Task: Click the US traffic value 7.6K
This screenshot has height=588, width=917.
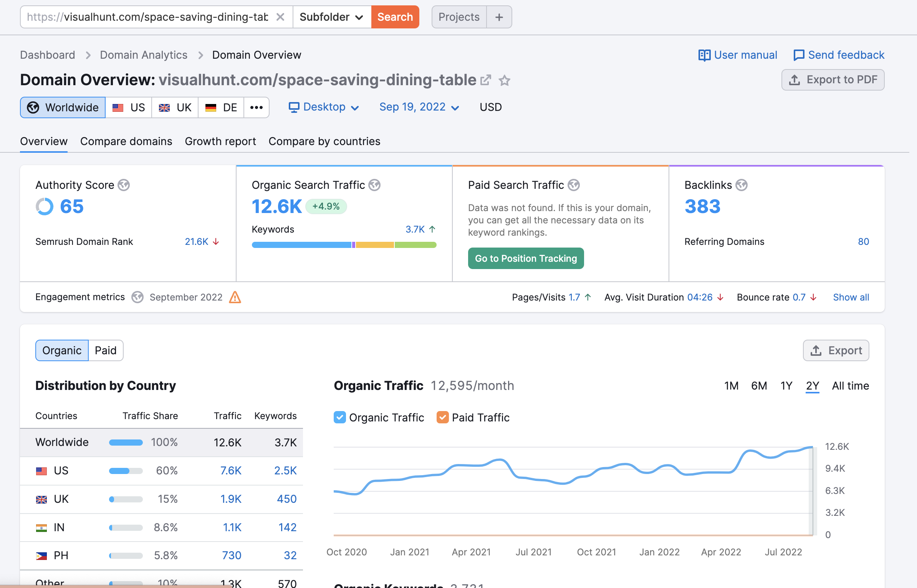Action: point(231,471)
